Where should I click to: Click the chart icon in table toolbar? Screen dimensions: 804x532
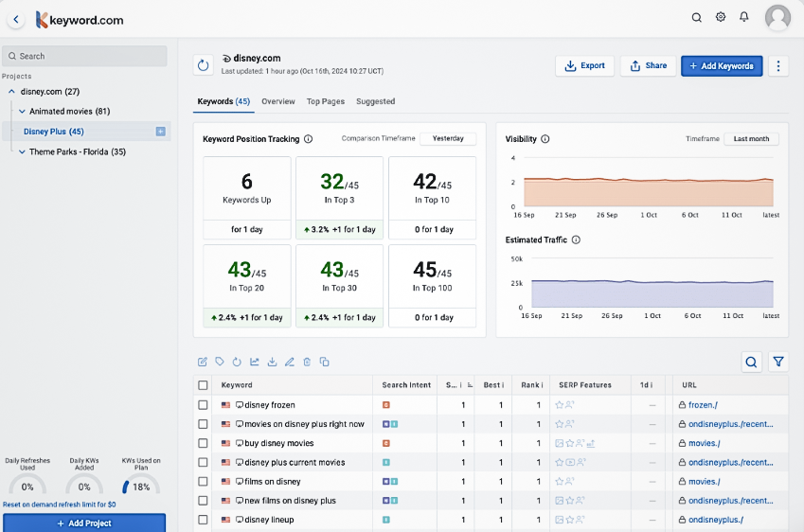pos(255,362)
